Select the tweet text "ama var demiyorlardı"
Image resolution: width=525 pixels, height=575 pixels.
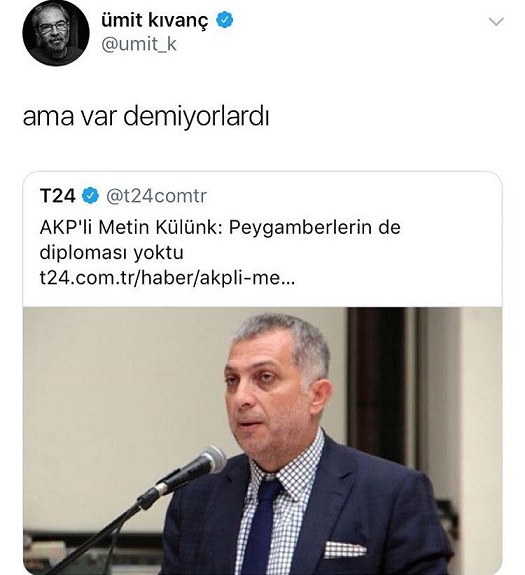pyautogui.click(x=146, y=117)
